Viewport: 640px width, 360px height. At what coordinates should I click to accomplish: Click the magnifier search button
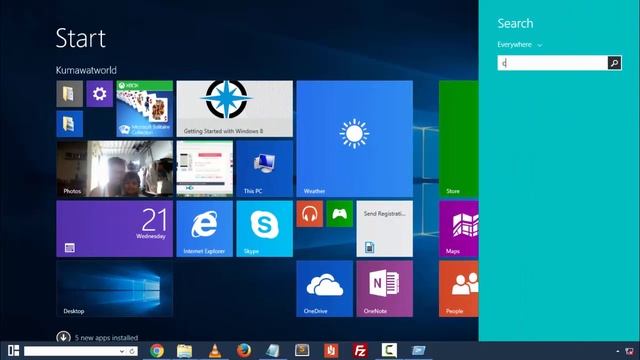[614, 63]
